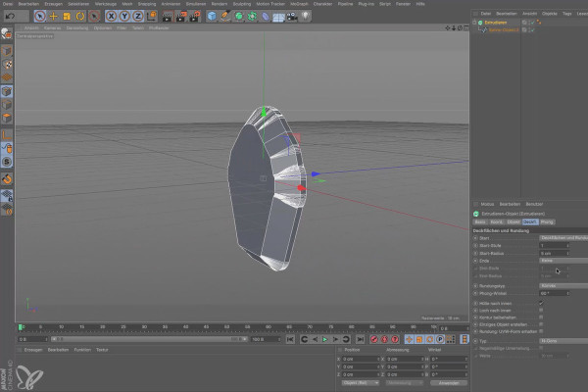
Task: Click the timeline preview range slider
Action: pyautogui.click(x=150, y=339)
